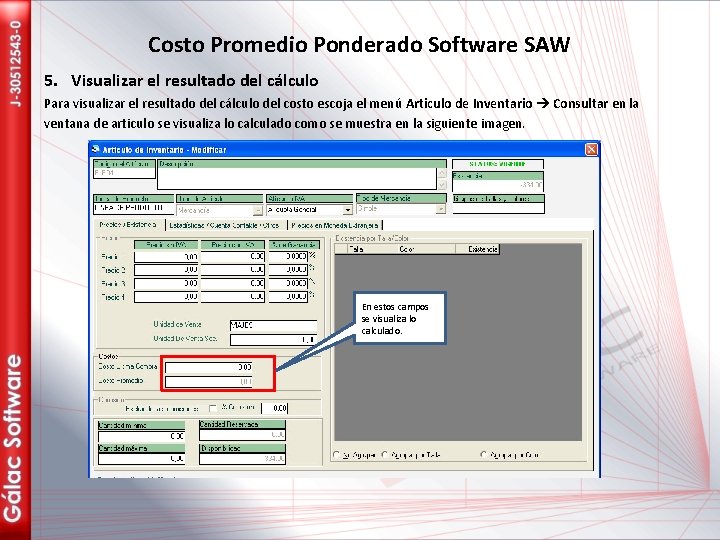Click Precio 2 sin IVA field
Screen dimensions: 720x540
click(x=166, y=270)
